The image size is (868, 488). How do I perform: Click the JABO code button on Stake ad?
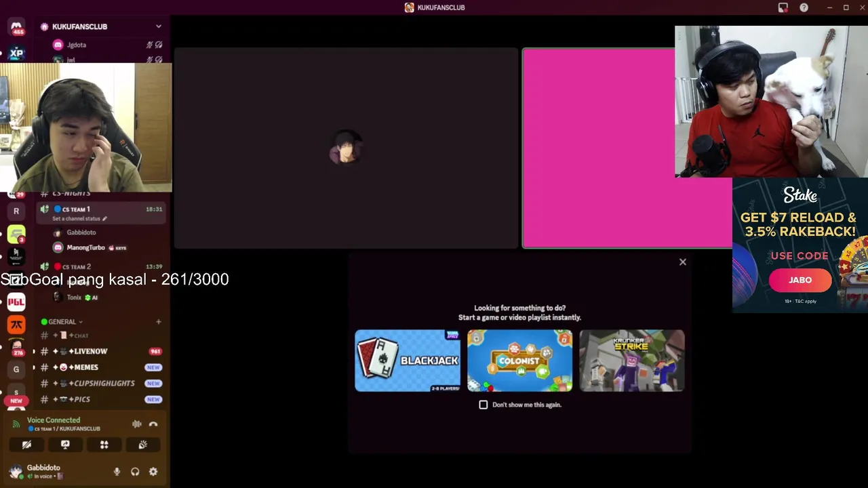pyautogui.click(x=800, y=280)
